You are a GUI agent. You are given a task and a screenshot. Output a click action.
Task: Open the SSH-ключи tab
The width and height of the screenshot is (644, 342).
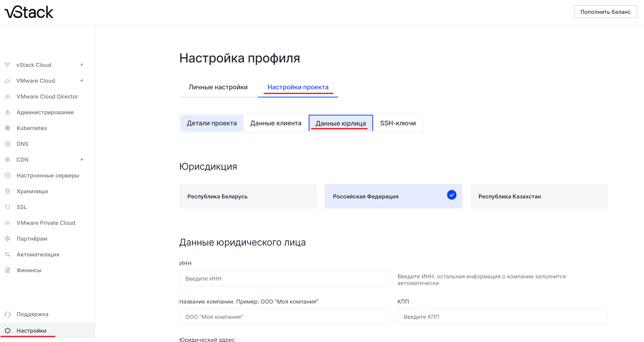pyautogui.click(x=398, y=123)
